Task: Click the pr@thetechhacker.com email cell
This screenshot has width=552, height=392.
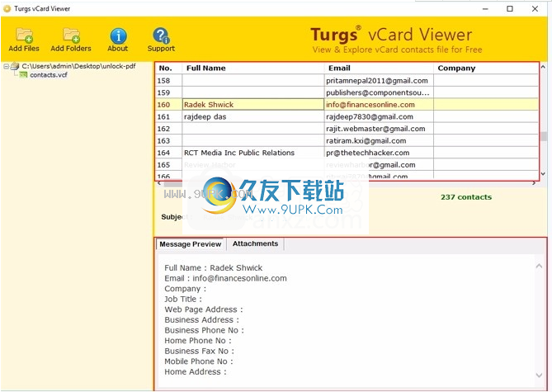Action: (379, 153)
